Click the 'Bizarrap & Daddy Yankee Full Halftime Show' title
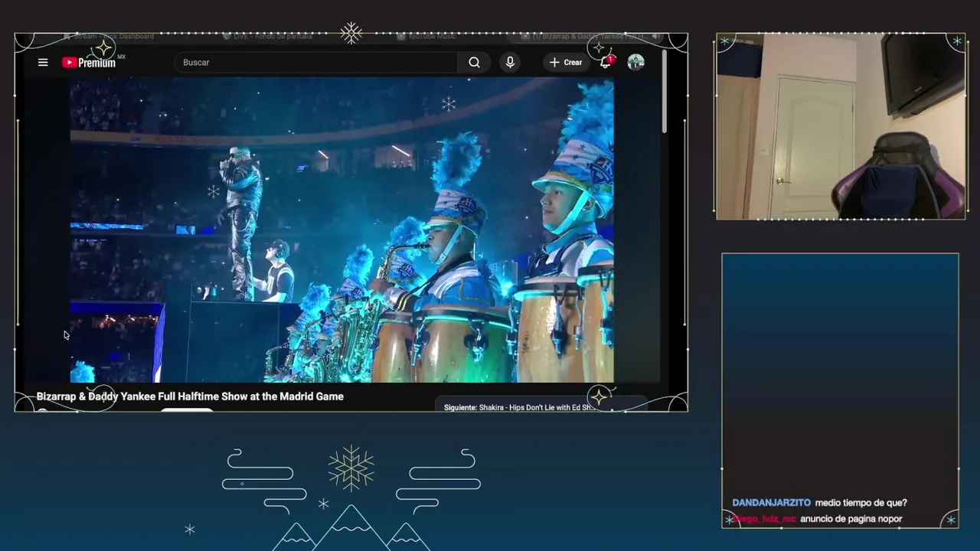Screen dimensions: 980x551 [x=190, y=396]
